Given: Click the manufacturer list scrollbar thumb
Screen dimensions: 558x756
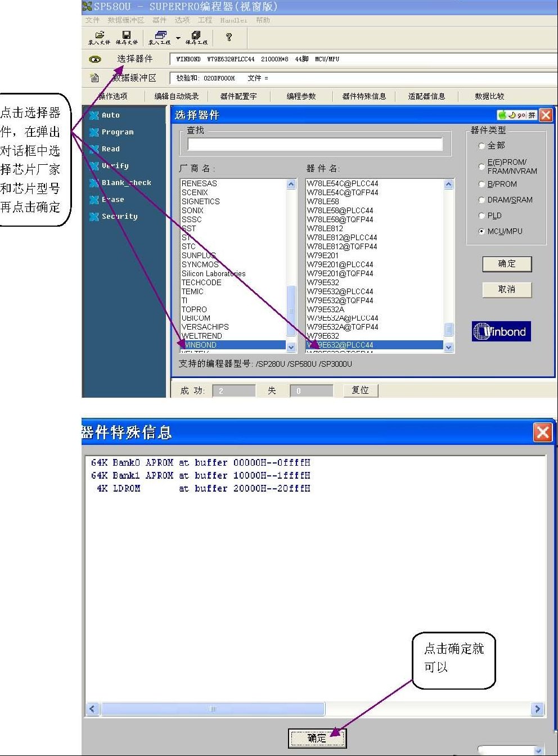Looking at the screenshot, I should point(291,311).
